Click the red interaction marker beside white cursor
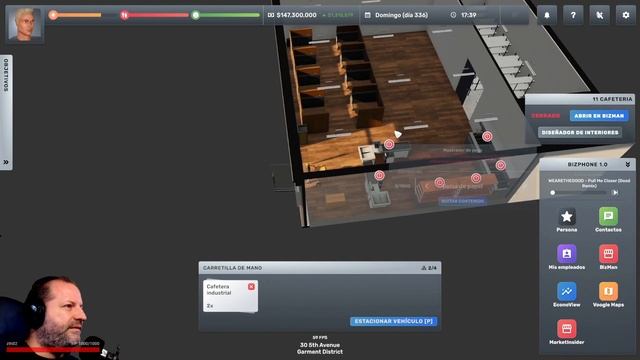 pos(389,144)
